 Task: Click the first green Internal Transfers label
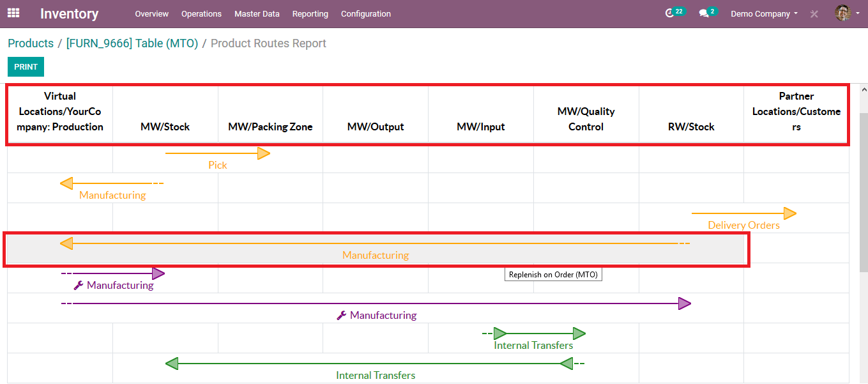(533, 345)
